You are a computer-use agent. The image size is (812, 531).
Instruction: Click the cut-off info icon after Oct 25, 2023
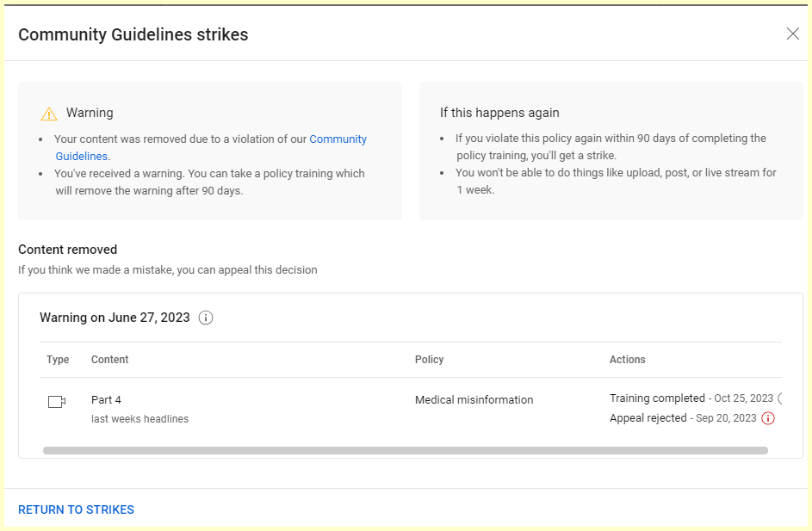779,398
